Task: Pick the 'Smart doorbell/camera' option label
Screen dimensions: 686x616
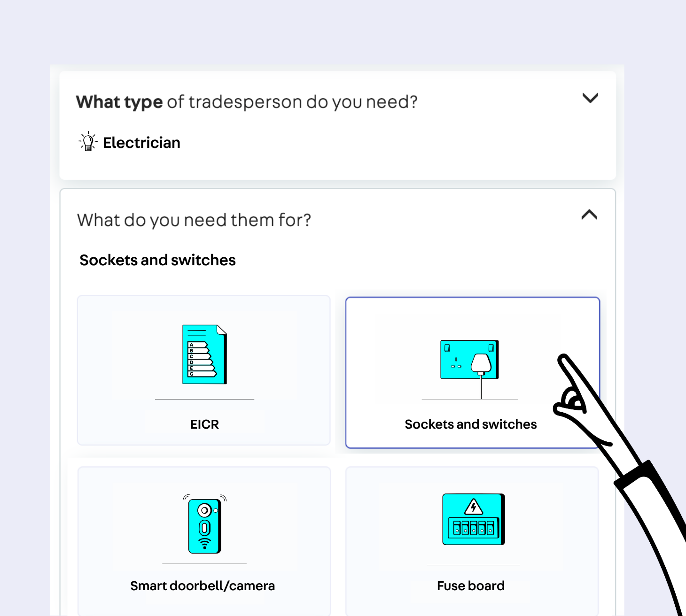Action: click(203, 586)
